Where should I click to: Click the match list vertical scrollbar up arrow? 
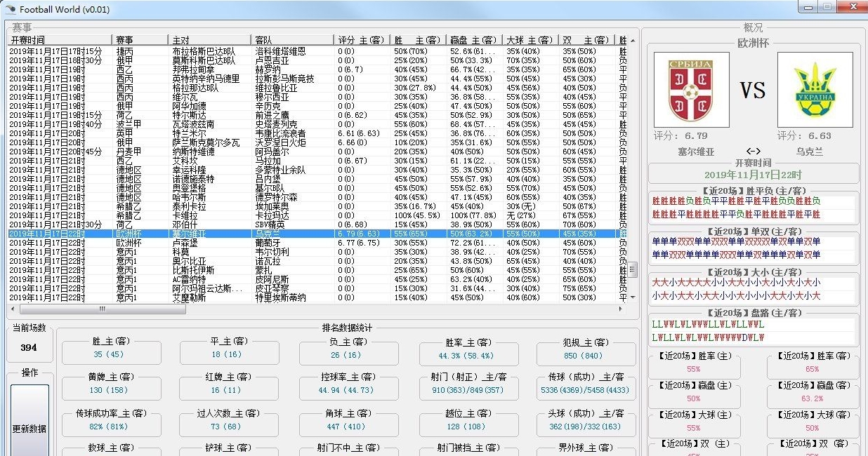633,39
